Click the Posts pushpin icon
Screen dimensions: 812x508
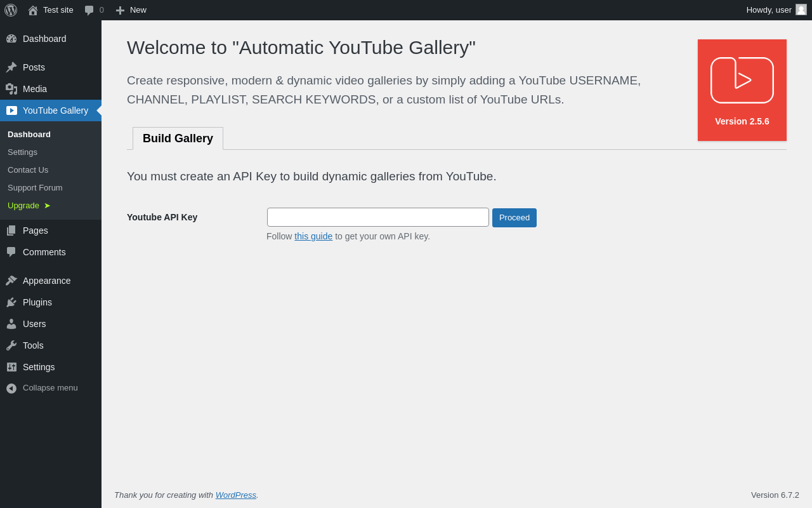[11, 67]
